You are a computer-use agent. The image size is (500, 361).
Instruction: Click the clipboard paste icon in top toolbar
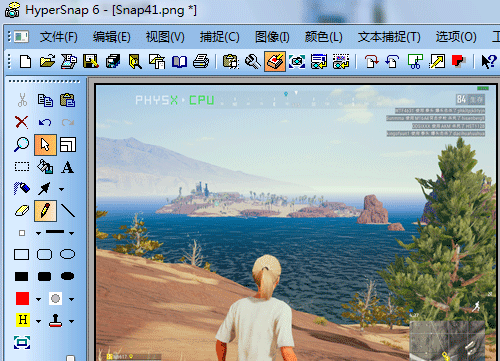click(x=231, y=62)
